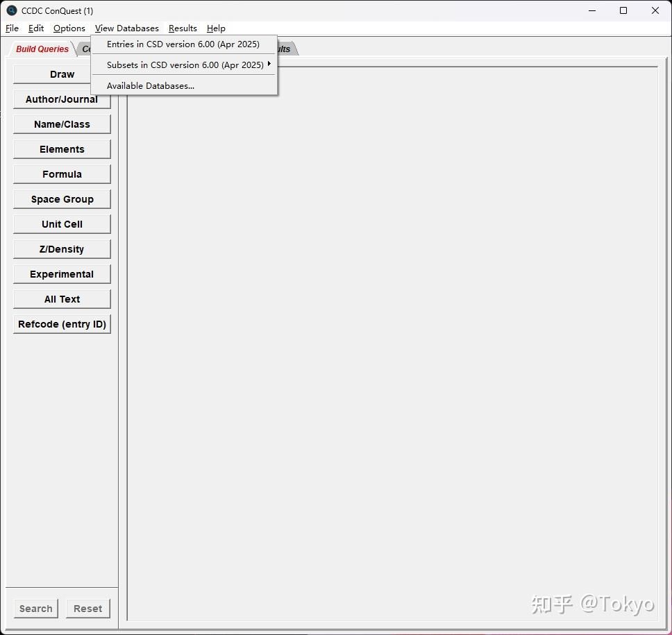Open the Z/Density query
The image size is (672, 635).
[x=62, y=249]
